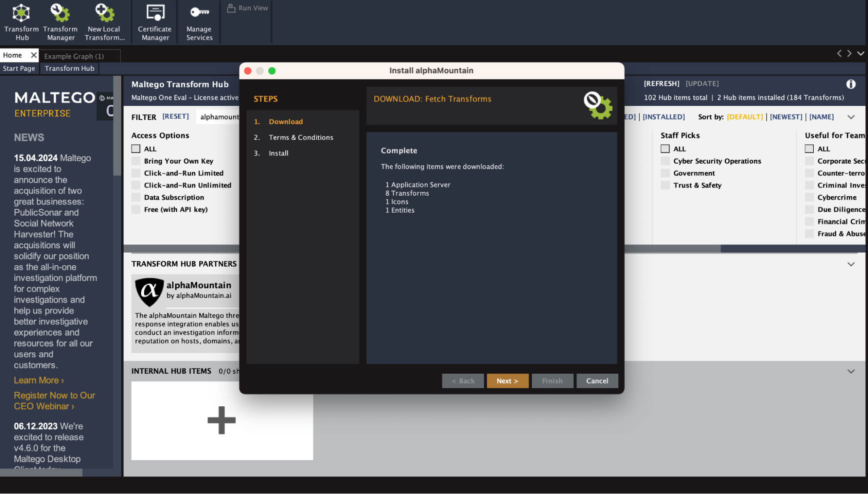868x494 pixels.
Task: Click the filter area horizontal scrollbar
Action: pos(673,248)
